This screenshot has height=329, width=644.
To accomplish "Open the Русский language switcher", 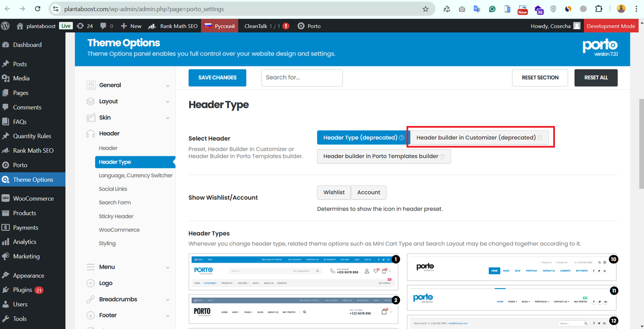I will [219, 26].
